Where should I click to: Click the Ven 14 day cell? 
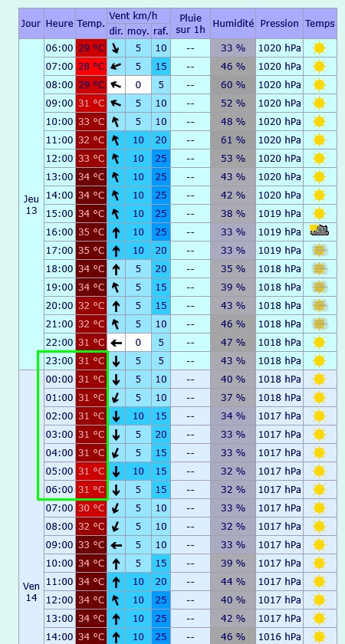click(31, 591)
